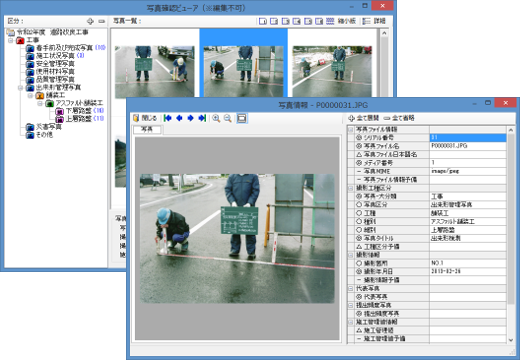Image resolution: width=520 pixels, height=360 pixels.
Task: Select the layout icon numbered 4 in 写真一覧 toolbar
Action: click(x=297, y=21)
